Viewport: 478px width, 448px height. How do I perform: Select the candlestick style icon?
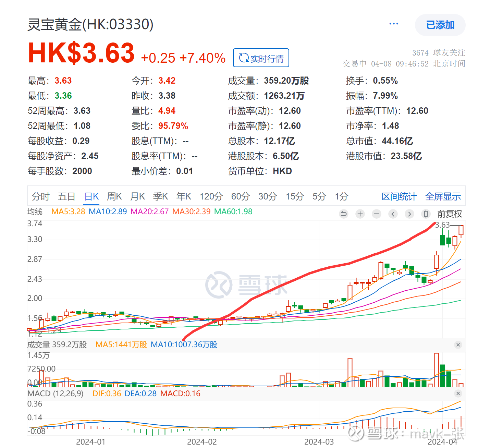pos(426,214)
